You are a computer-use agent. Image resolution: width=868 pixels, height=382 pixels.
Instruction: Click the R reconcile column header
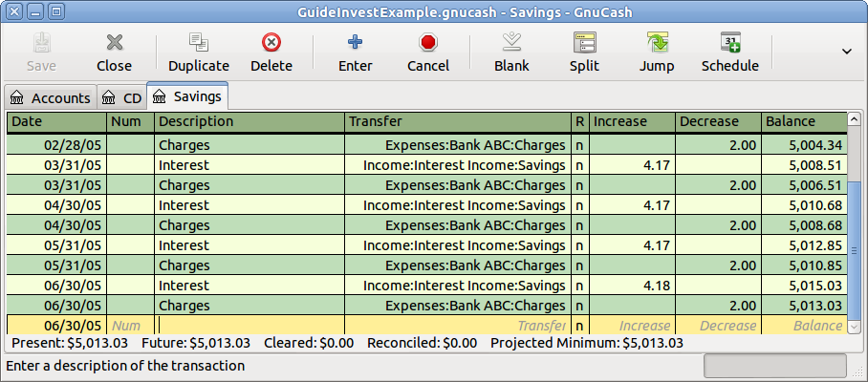(x=580, y=121)
